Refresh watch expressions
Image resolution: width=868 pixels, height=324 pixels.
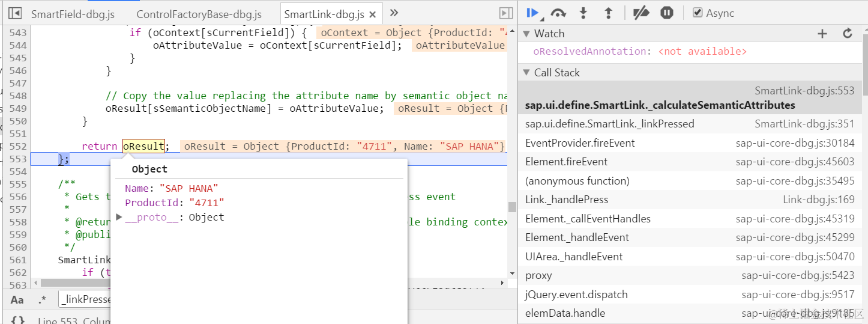click(x=848, y=34)
